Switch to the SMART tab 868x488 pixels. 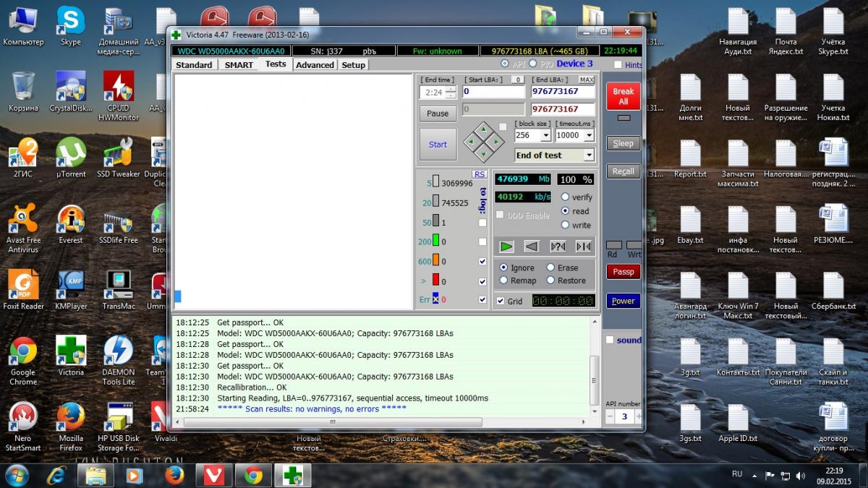239,64
